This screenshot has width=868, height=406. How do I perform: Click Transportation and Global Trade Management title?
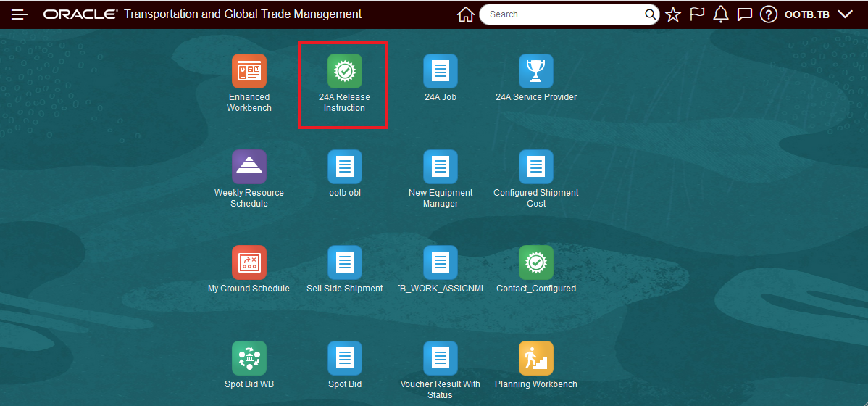(243, 14)
